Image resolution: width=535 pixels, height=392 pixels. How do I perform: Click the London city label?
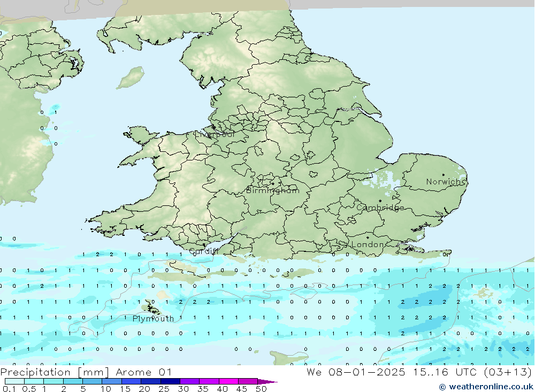tap(368, 244)
